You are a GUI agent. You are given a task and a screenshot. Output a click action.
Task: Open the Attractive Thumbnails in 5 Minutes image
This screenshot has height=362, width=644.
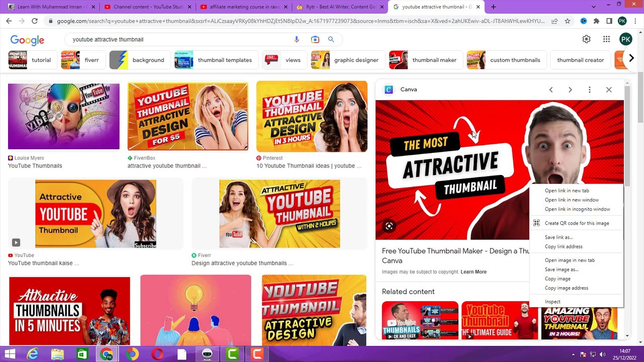[69, 311]
